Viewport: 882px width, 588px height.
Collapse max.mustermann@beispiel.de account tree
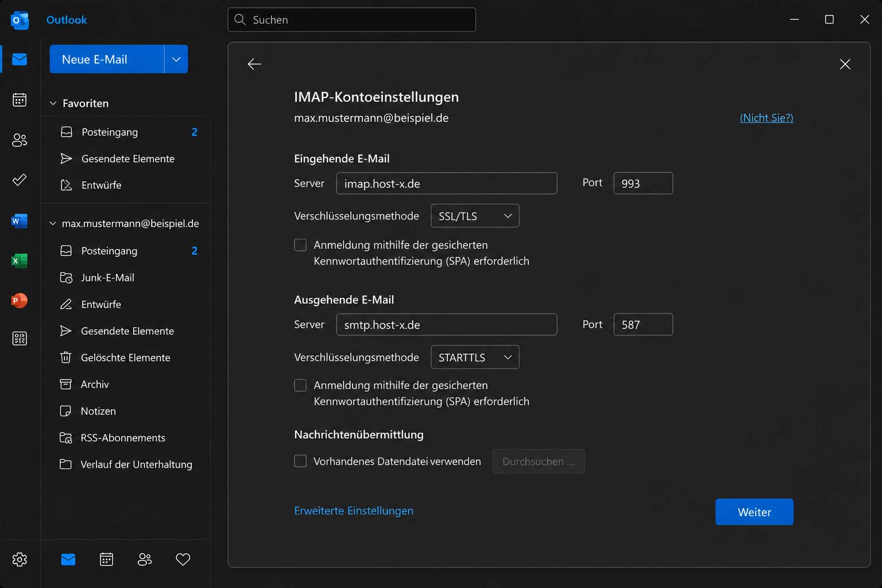pyautogui.click(x=53, y=223)
